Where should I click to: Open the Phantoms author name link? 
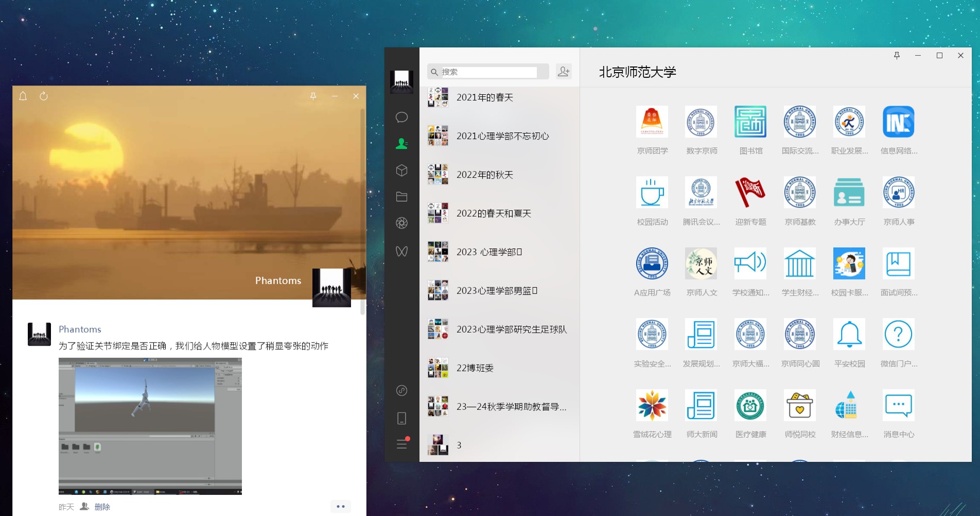[80, 329]
